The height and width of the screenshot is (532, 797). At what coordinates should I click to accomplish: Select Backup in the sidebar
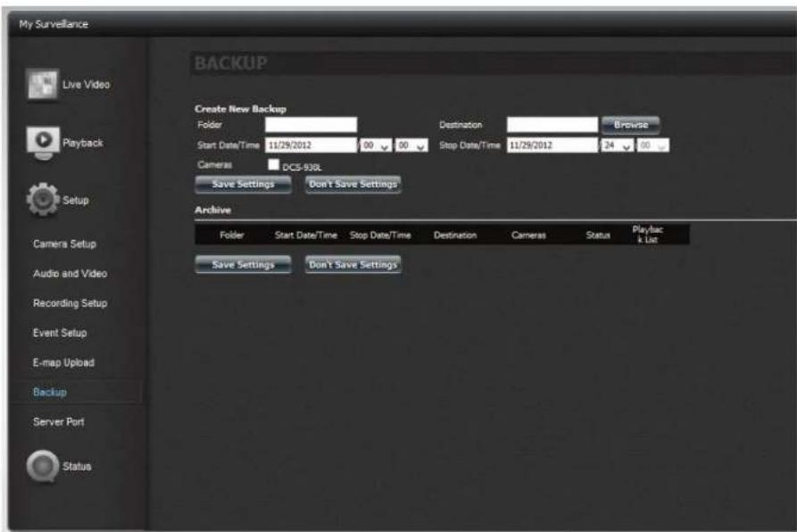pos(49,392)
